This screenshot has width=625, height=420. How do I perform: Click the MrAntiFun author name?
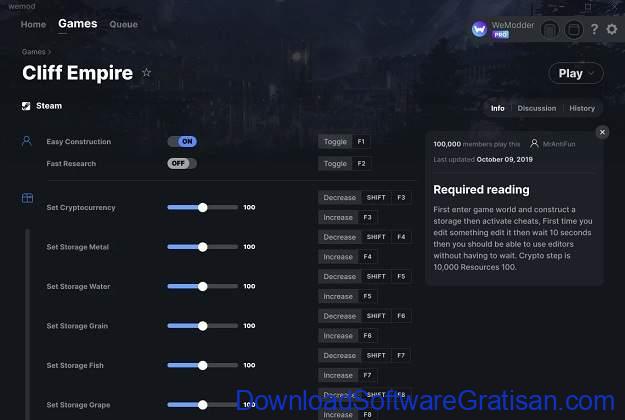tap(559, 144)
